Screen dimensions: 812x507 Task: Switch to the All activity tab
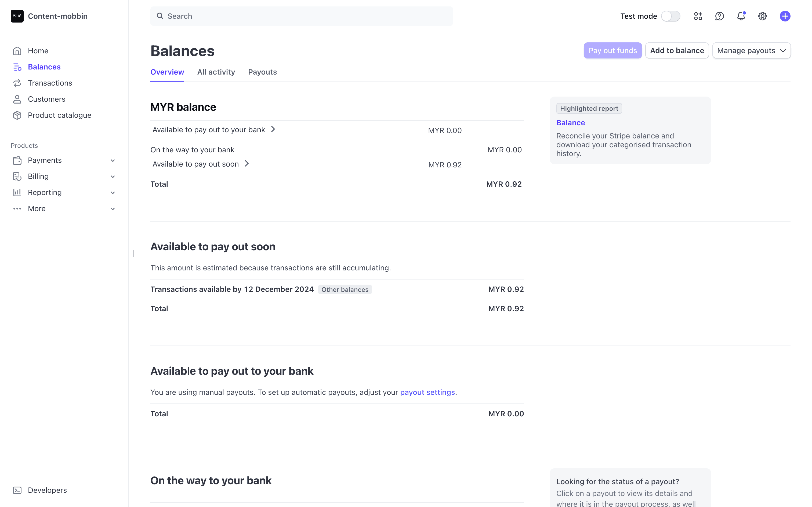(216, 72)
